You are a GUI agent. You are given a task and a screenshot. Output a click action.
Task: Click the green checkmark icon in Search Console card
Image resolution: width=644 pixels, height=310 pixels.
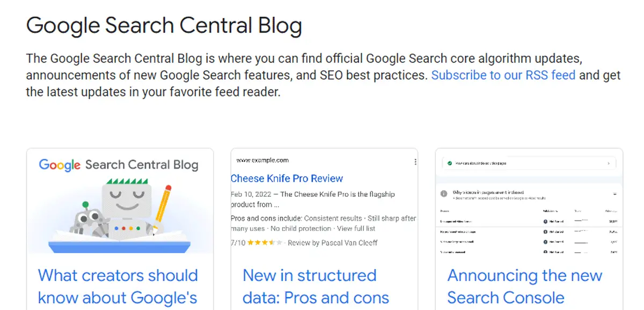pyautogui.click(x=449, y=163)
